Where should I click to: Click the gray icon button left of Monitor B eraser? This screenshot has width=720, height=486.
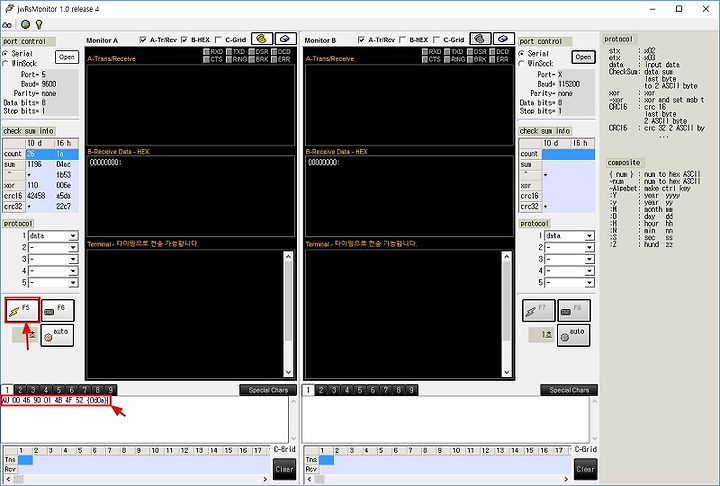click(480, 39)
